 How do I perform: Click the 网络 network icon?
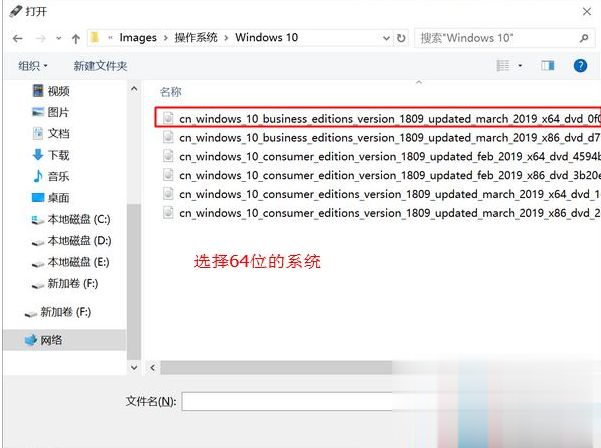click(x=31, y=340)
